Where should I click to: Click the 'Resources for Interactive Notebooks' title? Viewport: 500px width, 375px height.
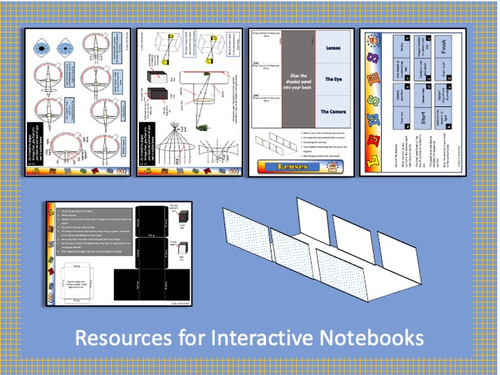tap(249, 338)
